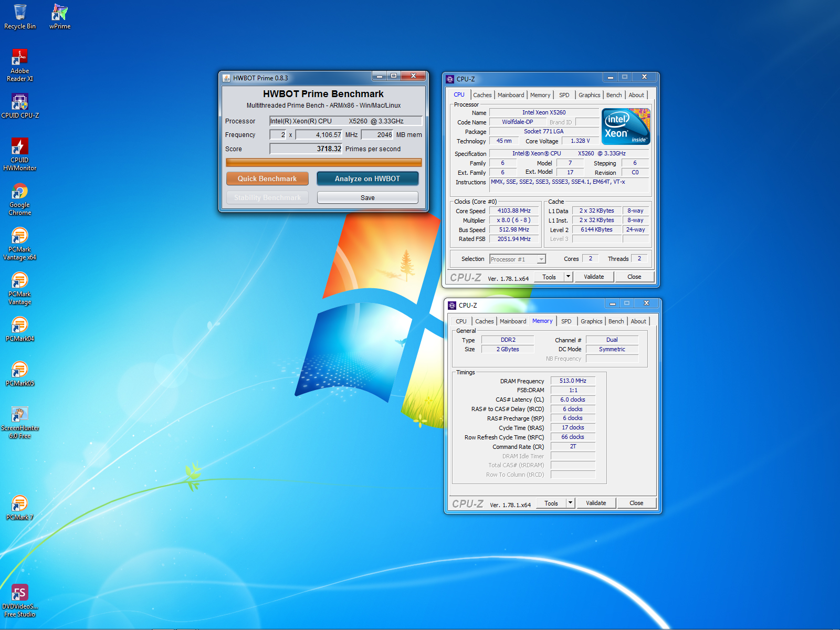Click upper CPU-Z window title bar icon
Viewport: 840px width, 630px height.
pos(450,79)
